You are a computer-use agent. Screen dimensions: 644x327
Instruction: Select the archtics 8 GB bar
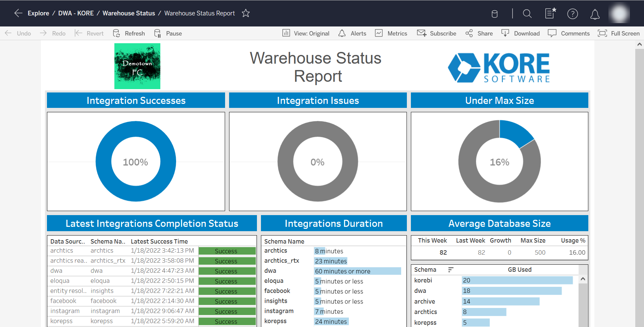(484, 312)
